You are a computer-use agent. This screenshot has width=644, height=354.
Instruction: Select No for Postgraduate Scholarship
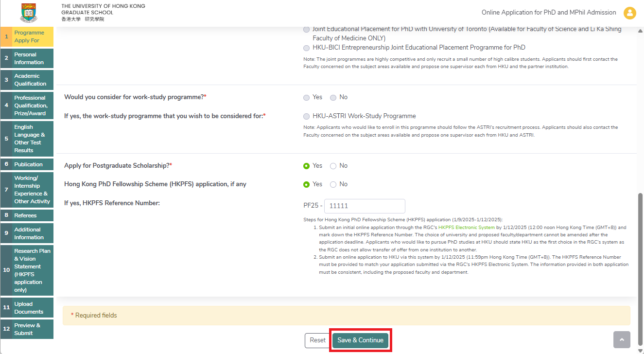(333, 166)
